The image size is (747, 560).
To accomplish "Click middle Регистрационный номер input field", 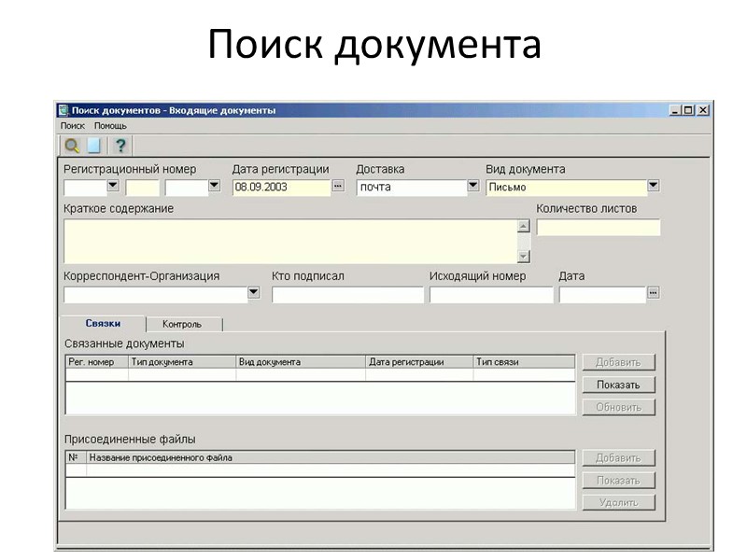I will click(x=143, y=188).
